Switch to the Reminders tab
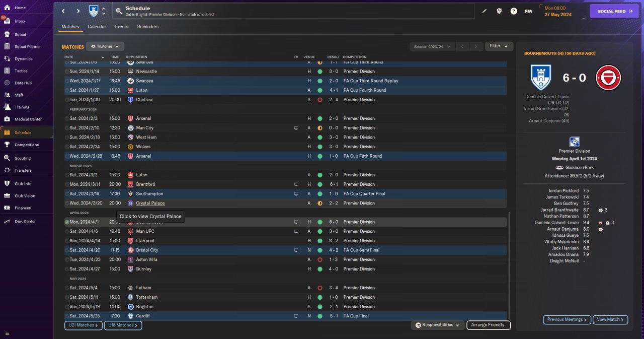Image resolution: width=644 pixels, height=339 pixels. [x=147, y=27]
